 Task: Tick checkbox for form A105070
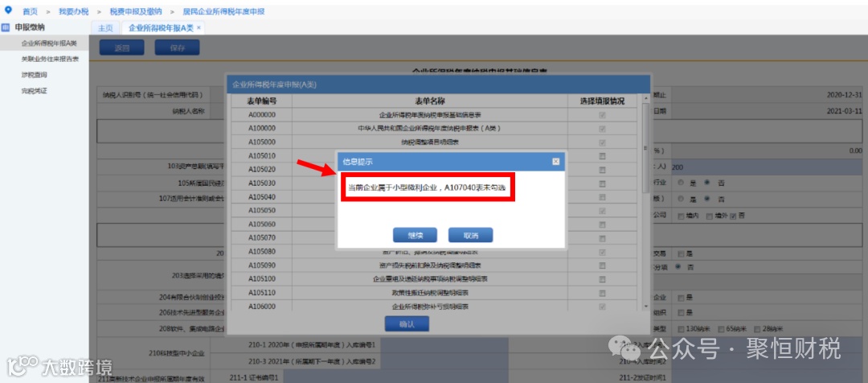click(x=602, y=238)
